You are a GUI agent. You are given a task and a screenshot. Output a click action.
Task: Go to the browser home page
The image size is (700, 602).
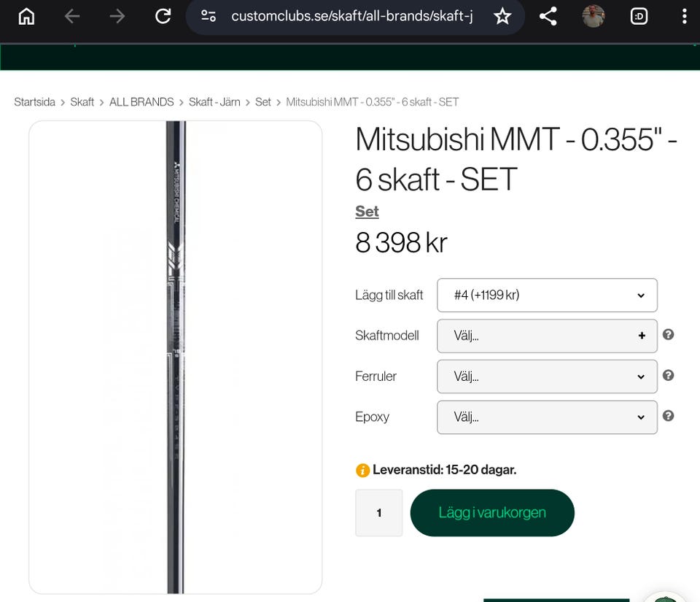pos(26,17)
